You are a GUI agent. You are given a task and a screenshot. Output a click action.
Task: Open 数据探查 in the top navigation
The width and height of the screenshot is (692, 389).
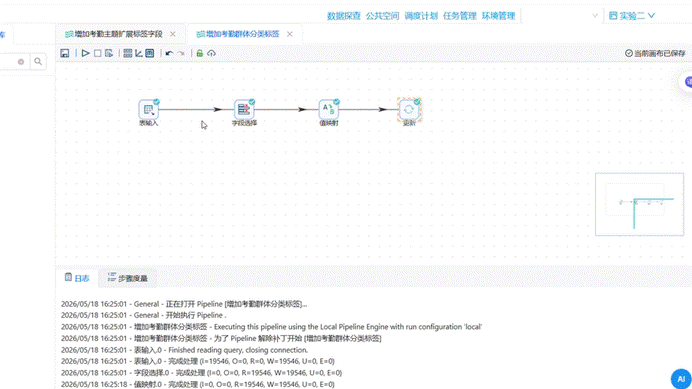[344, 16]
